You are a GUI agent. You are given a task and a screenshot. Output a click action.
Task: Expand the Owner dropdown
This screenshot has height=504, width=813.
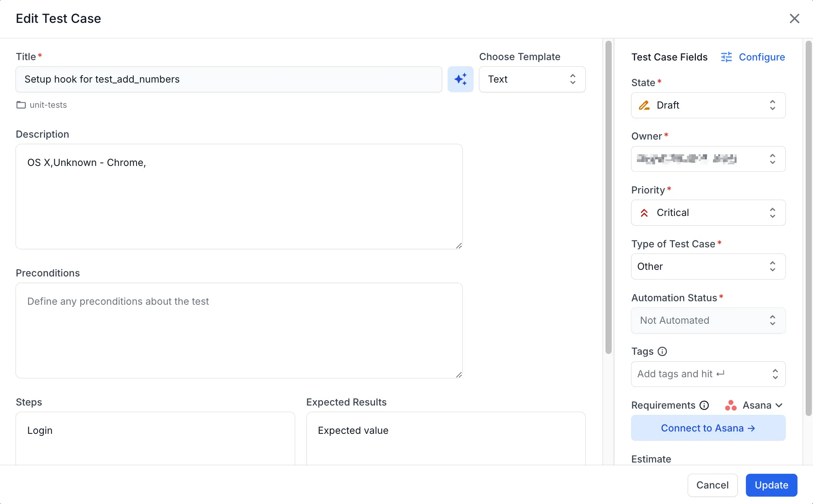[708, 159]
